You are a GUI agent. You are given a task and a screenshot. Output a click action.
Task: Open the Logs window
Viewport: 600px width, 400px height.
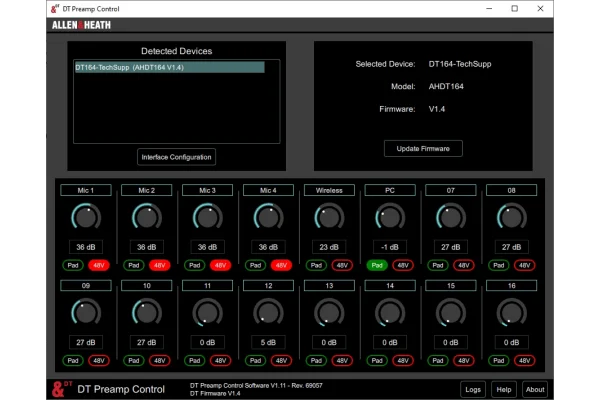point(473,389)
